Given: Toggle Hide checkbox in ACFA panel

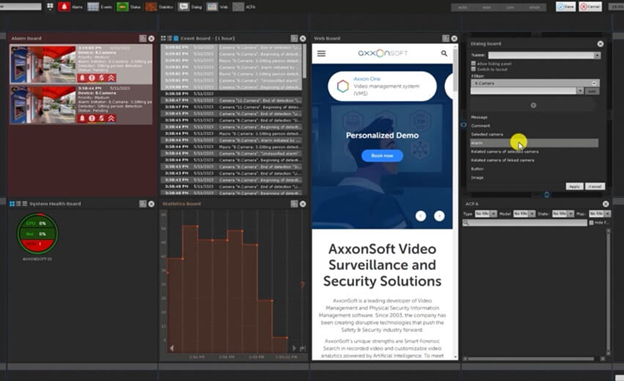Looking at the screenshot, I should [591, 223].
